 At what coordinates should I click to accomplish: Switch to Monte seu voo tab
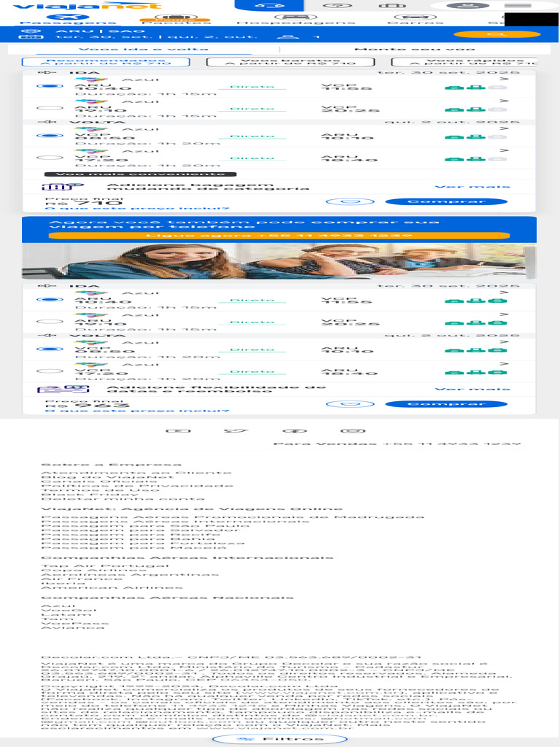coord(414,49)
